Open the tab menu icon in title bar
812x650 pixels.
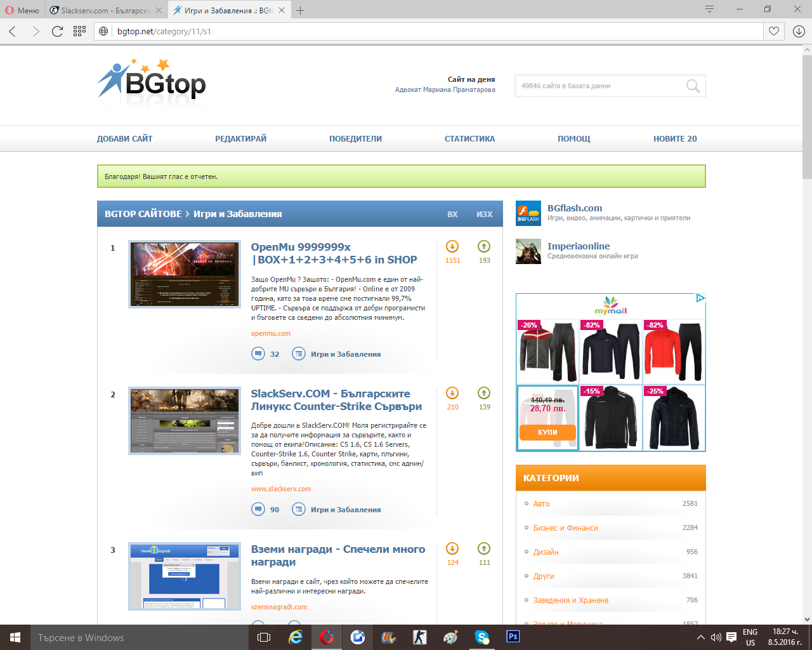[x=709, y=10]
